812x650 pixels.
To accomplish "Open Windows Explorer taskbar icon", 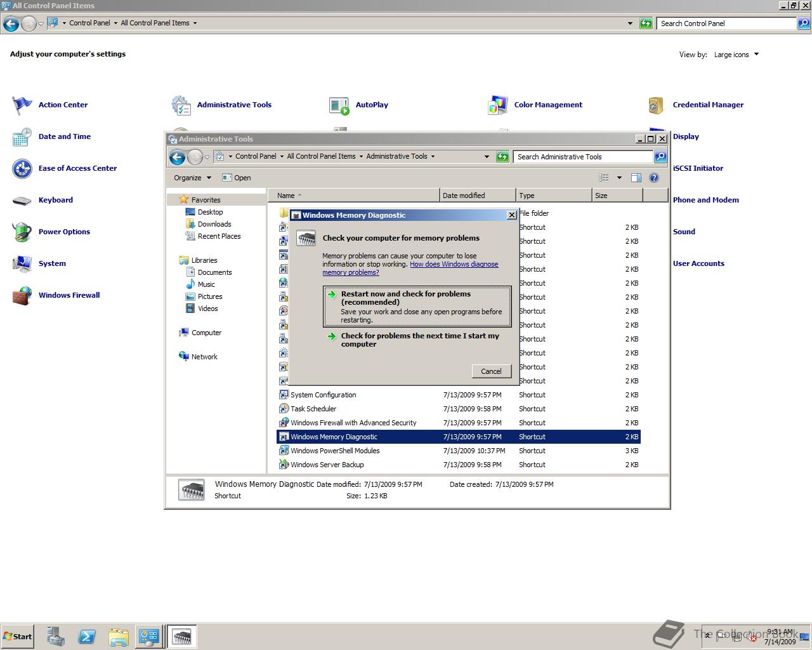I will coord(118,636).
